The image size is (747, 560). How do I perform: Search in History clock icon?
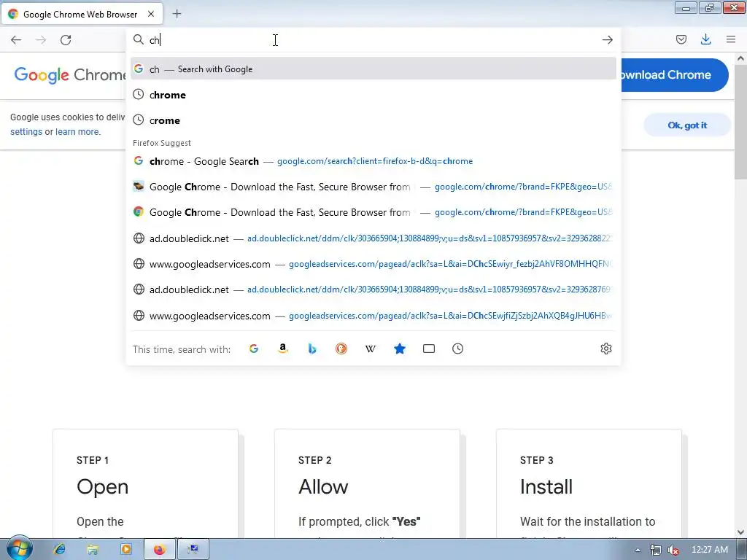(458, 349)
